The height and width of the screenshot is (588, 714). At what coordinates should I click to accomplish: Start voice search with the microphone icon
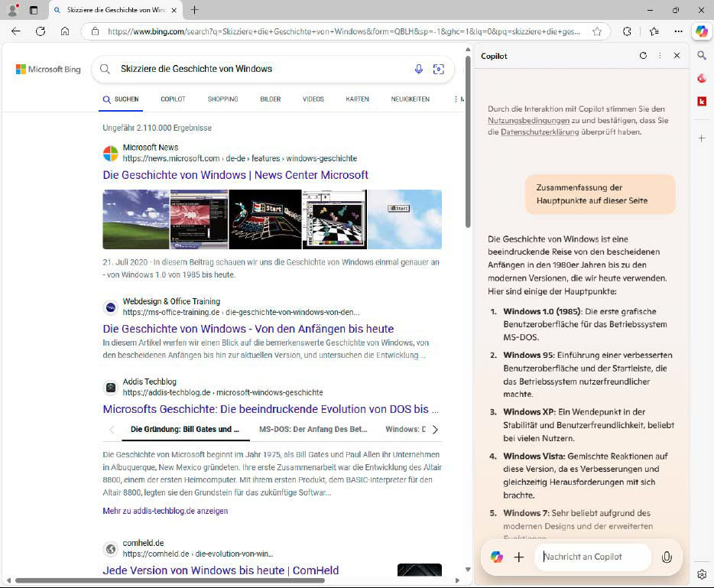(419, 69)
